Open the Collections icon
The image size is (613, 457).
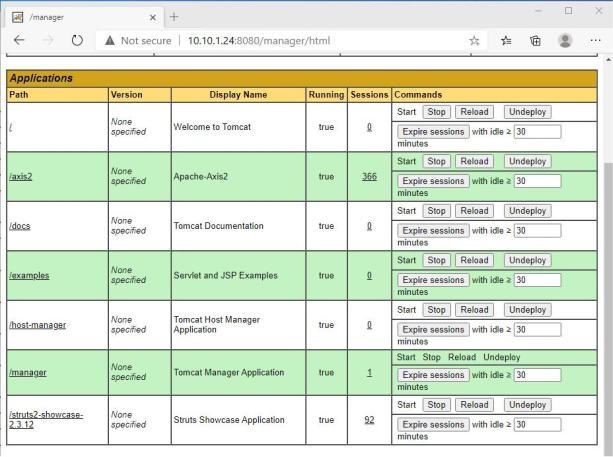535,40
